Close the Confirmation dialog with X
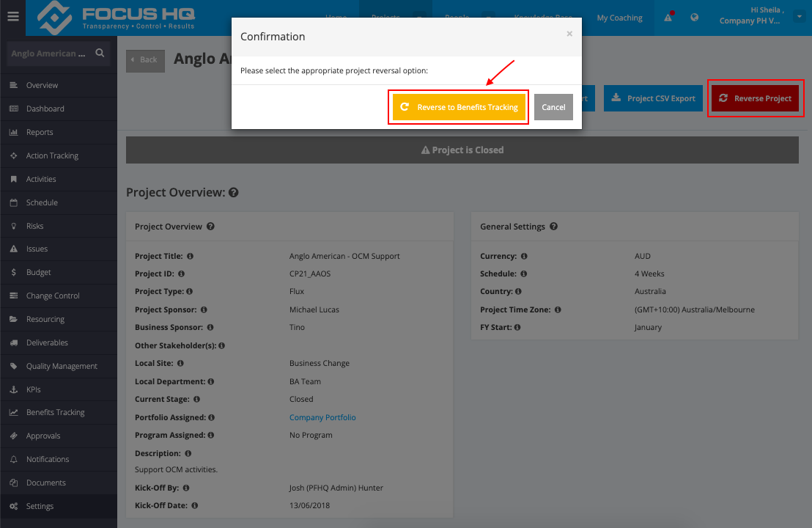 [x=569, y=34]
